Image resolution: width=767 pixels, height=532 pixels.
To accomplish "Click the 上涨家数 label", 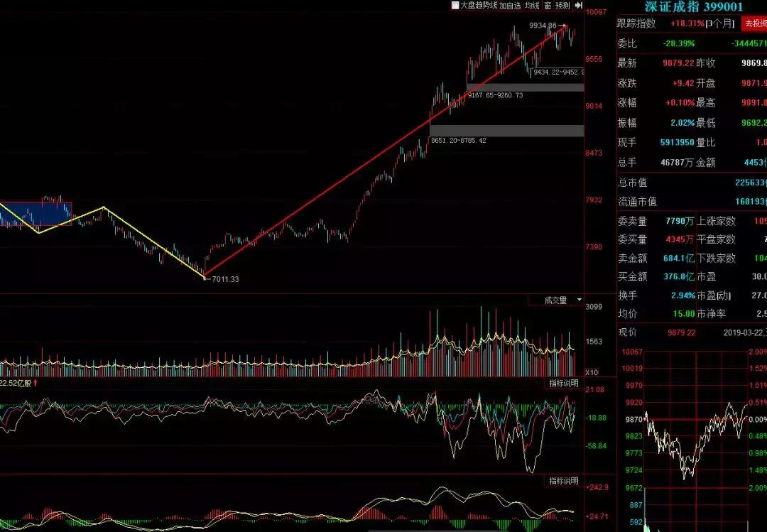I will (716, 221).
